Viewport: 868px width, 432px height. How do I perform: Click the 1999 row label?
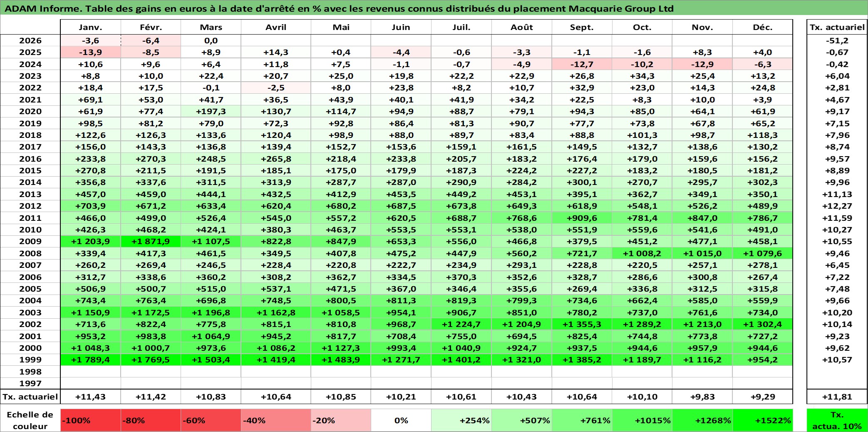coord(30,360)
